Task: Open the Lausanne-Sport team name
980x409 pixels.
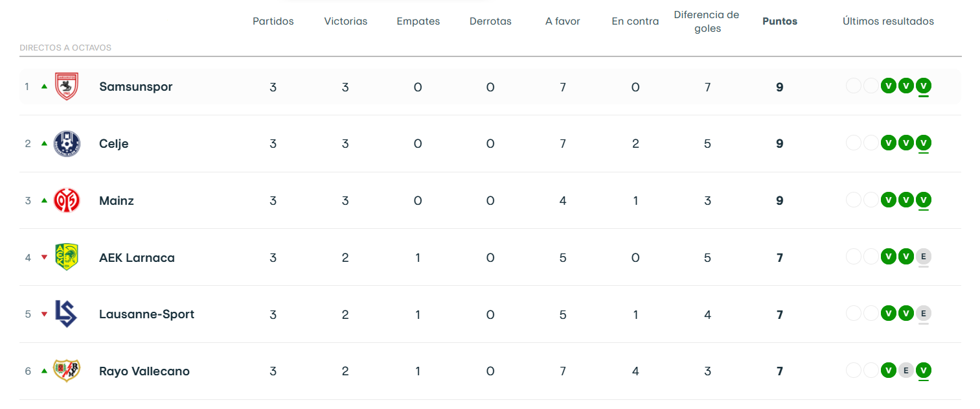Action: coord(146,314)
